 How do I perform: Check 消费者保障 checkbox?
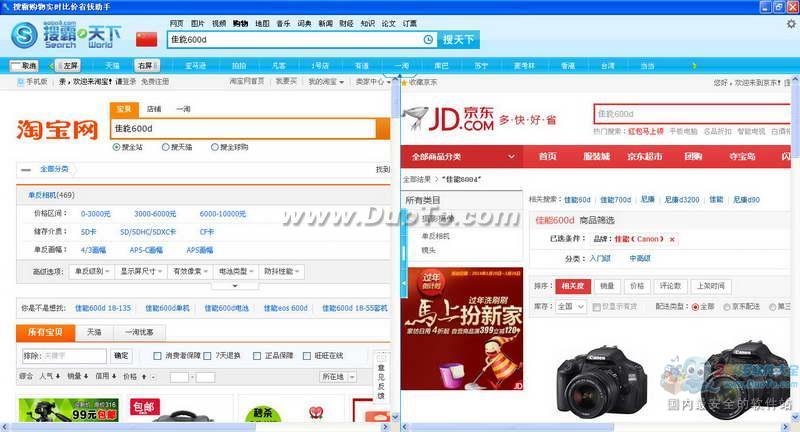[158, 355]
